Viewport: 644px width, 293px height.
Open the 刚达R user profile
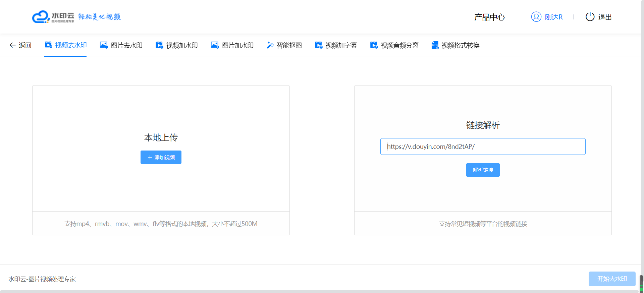(x=553, y=17)
